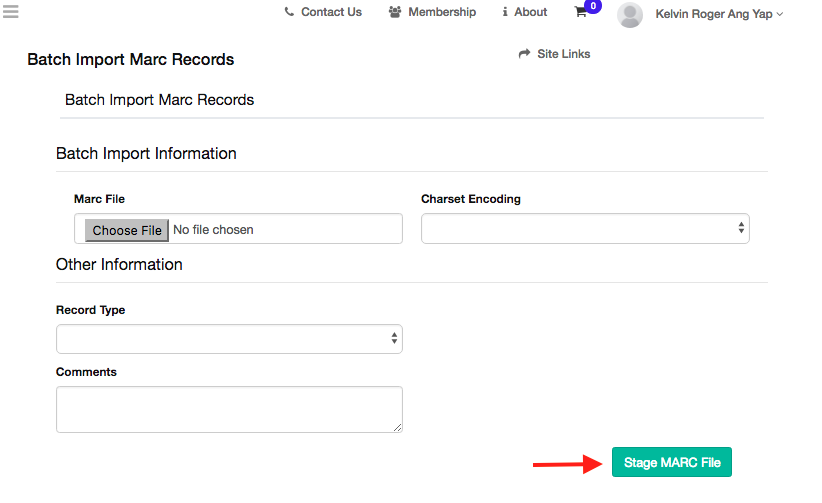
Task: Open the Record Type dropdown
Action: click(229, 339)
